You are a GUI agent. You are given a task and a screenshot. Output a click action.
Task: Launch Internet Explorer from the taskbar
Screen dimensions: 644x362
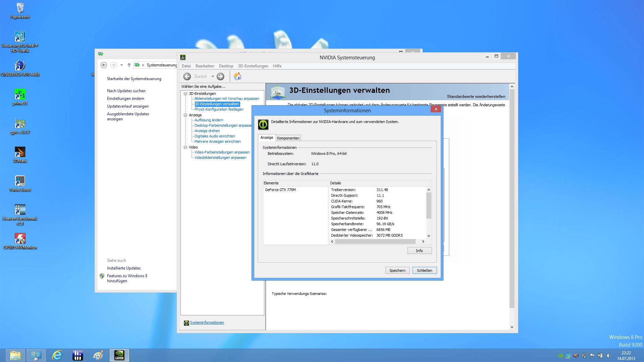coord(57,355)
